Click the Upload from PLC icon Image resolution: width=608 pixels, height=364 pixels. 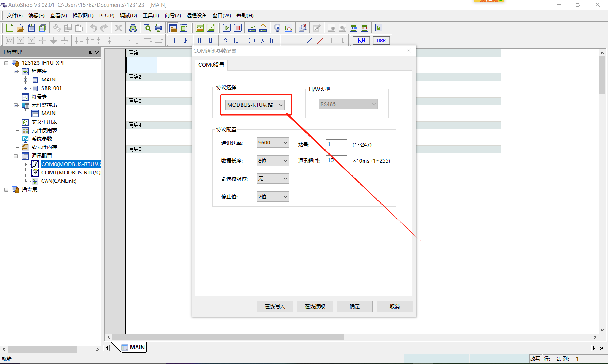(x=263, y=28)
